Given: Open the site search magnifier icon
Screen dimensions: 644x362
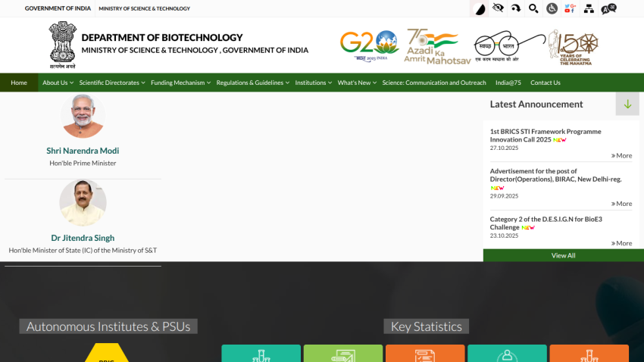Looking at the screenshot, I should pyautogui.click(x=533, y=8).
